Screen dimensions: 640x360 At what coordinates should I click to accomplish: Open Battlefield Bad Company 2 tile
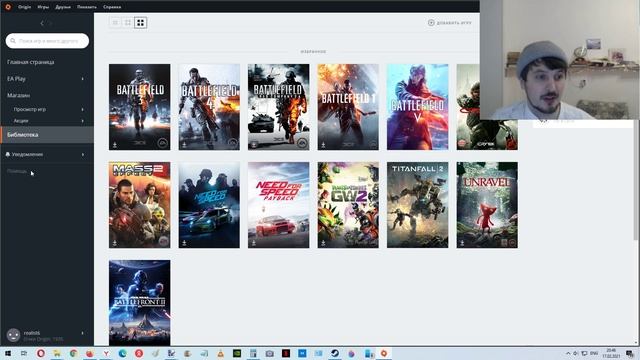[278, 107]
